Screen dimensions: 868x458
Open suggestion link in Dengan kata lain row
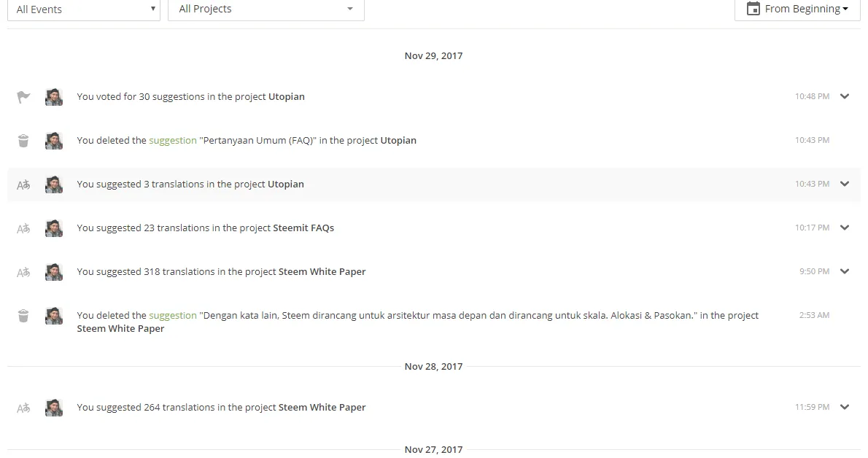(x=173, y=316)
